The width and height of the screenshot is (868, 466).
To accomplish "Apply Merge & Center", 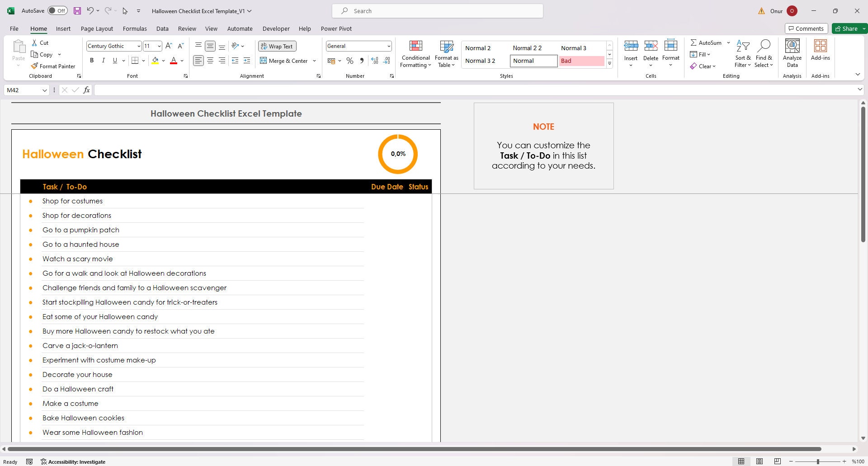I will [x=284, y=61].
